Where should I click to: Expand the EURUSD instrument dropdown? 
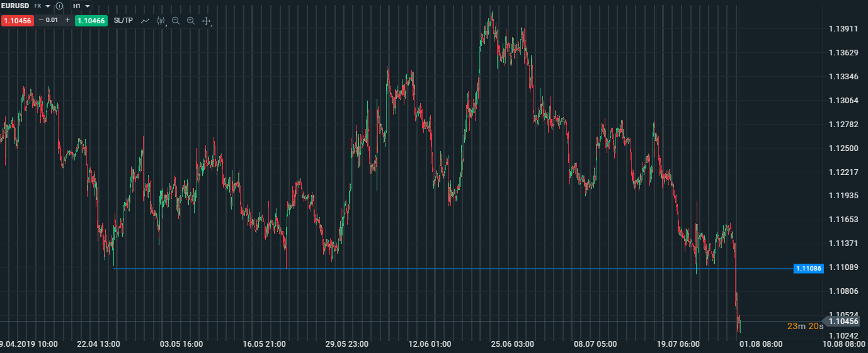[48, 6]
